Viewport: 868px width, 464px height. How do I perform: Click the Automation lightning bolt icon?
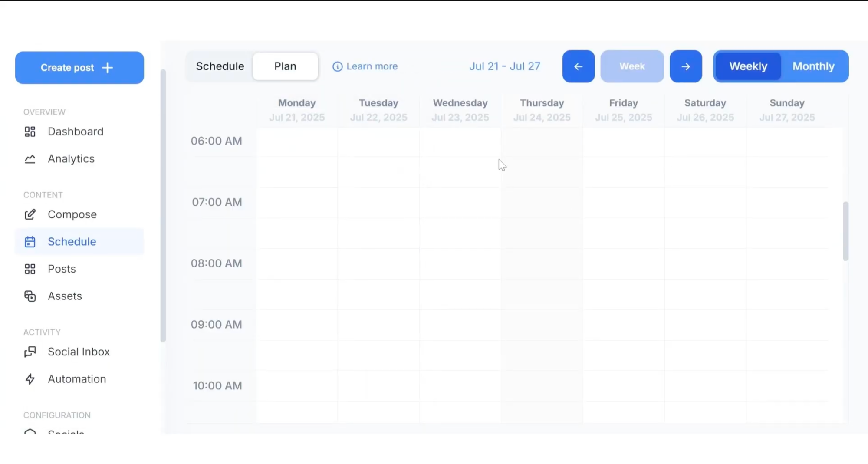(30, 379)
